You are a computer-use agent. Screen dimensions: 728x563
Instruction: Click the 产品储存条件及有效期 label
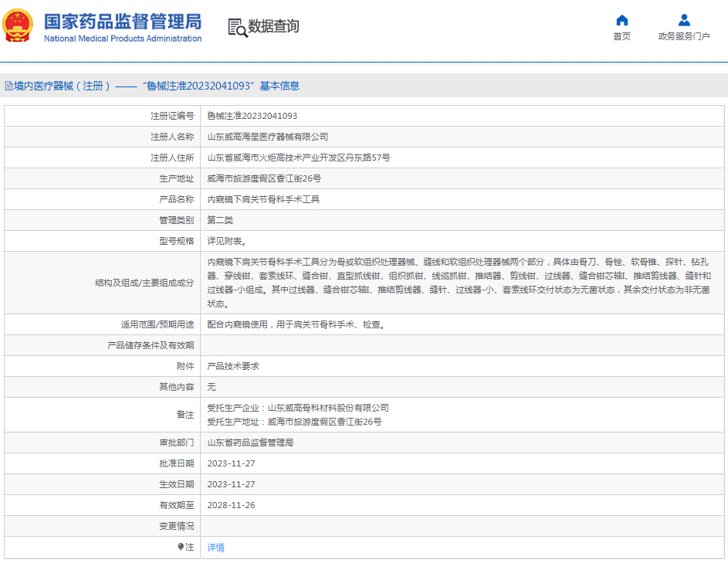coord(151,345)
